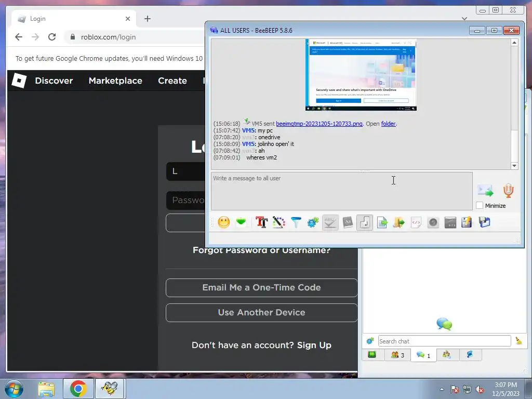Reload the page in Chrome

pos(52,37)
